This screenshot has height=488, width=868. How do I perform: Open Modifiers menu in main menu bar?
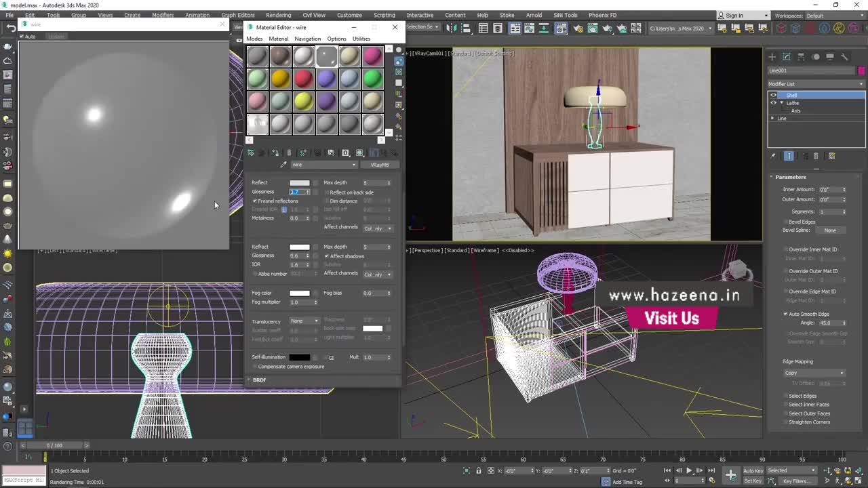click(x=163, y=15)
